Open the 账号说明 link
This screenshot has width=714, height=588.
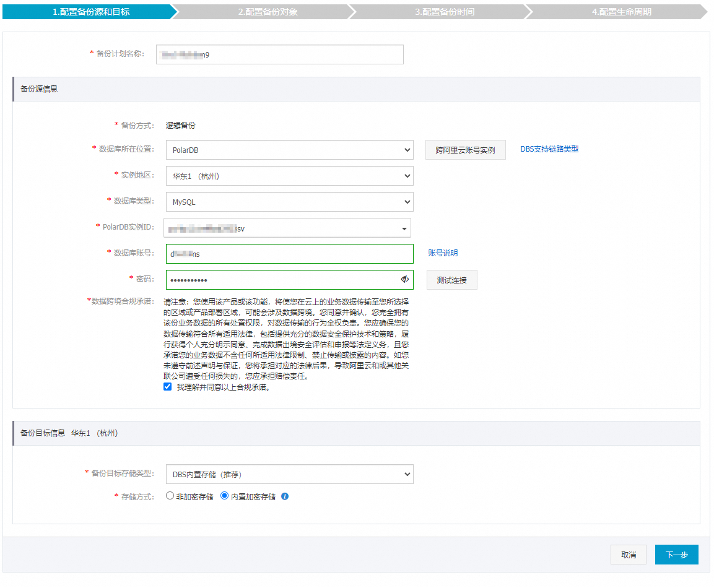click(x=443, y=253)
